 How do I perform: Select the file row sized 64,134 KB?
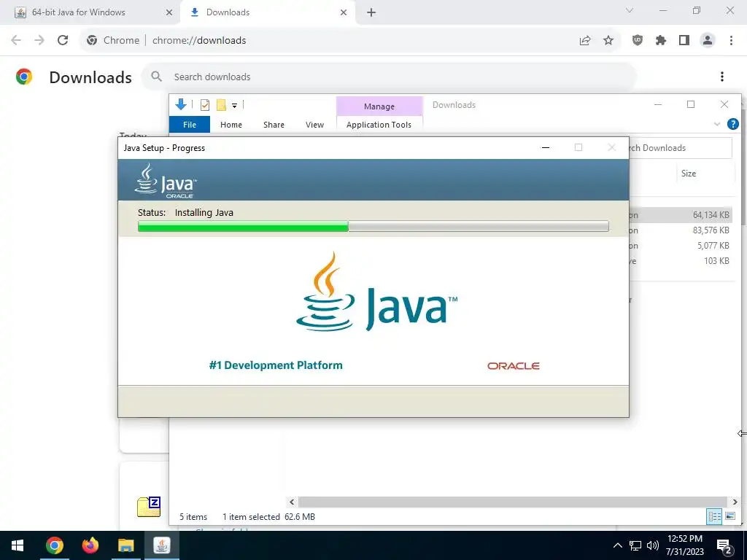(681, 215)
